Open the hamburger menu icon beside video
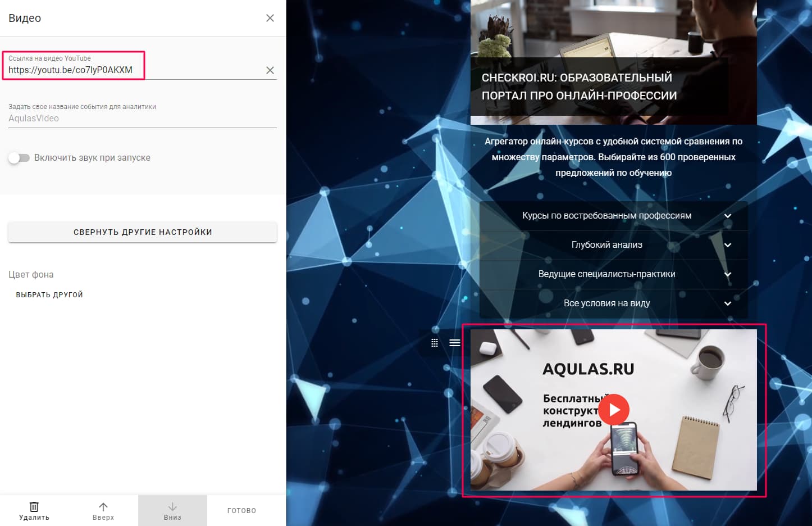Image resolution: width=812 pixels, height=526 pixels. point(455,343)
